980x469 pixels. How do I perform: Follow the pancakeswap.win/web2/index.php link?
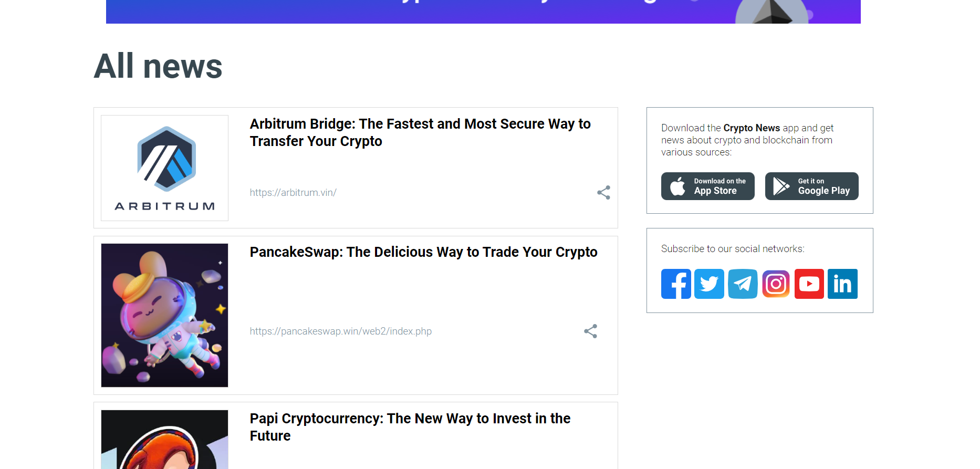tap(341, 331)
